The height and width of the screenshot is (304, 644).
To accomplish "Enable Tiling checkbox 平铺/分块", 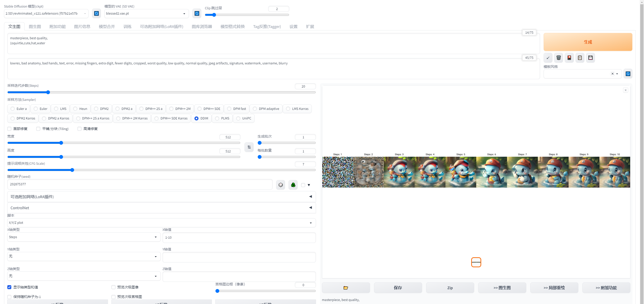I will pos(38,129).
